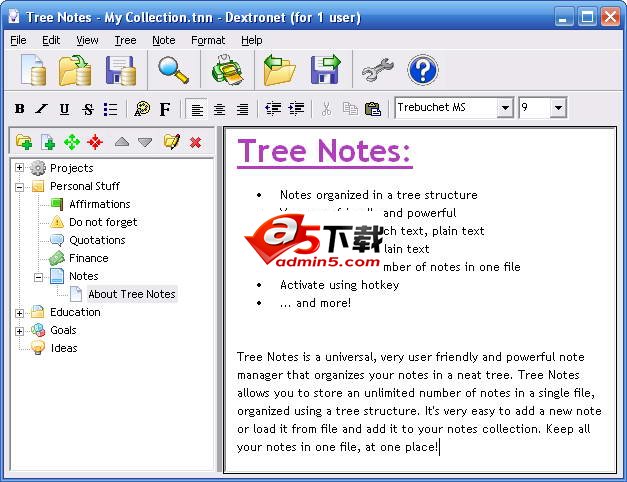This screenshot has width=627, height=482.
Task: Open the File menu
Action: pos(18,40)
